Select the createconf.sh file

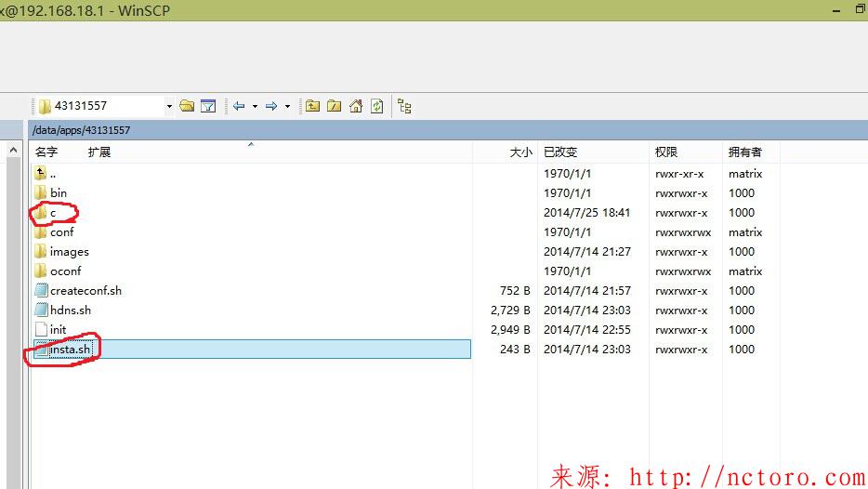[x=85, y=291]
